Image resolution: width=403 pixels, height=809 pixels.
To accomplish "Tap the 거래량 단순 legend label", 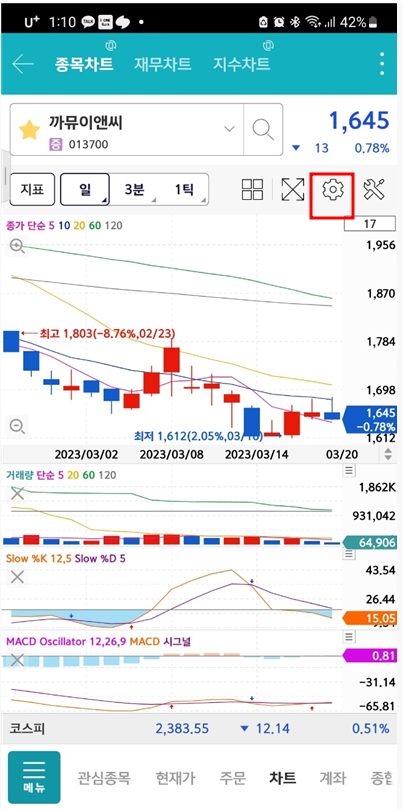I will tap(61, 475).
